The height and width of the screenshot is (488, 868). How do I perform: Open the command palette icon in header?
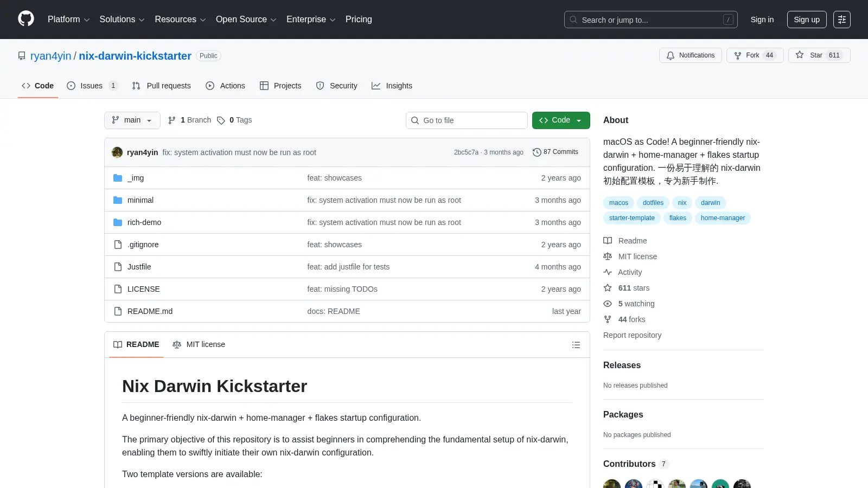[x=842, y=20]
